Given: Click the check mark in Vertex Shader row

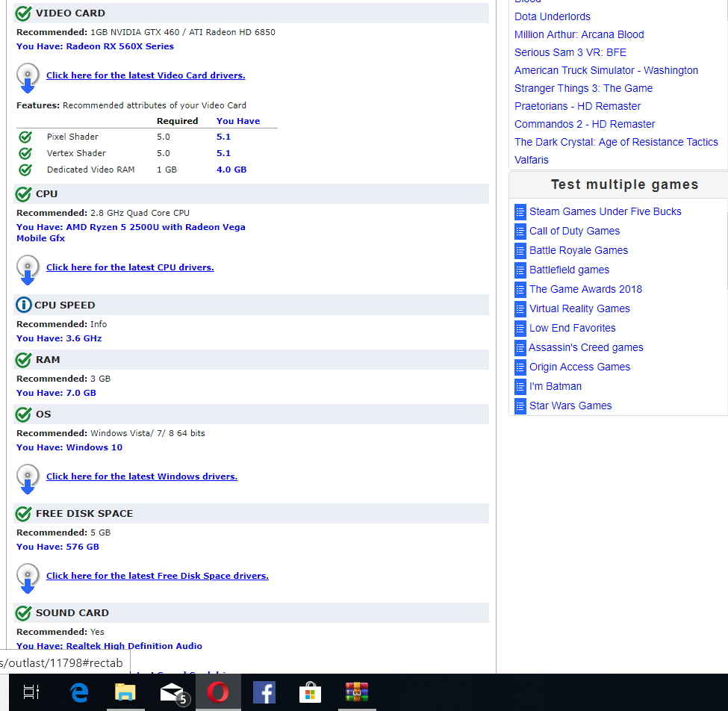Looking at the screenshot, I should pyautogui.click(x=25, y=153).
